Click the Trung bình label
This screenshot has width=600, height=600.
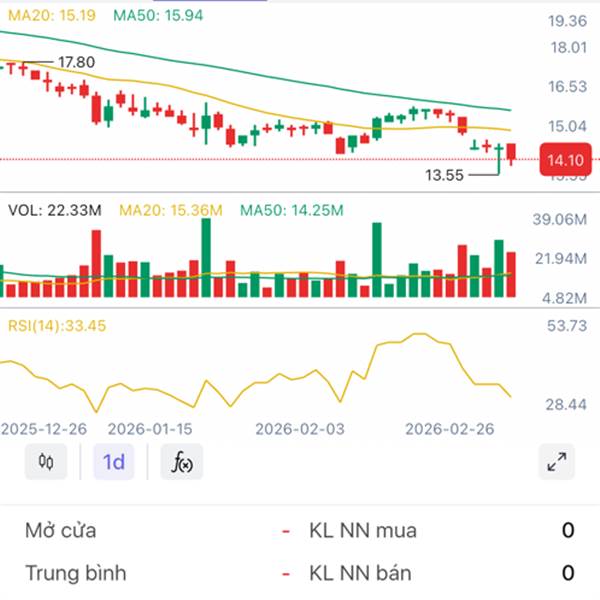coord(76,573)
